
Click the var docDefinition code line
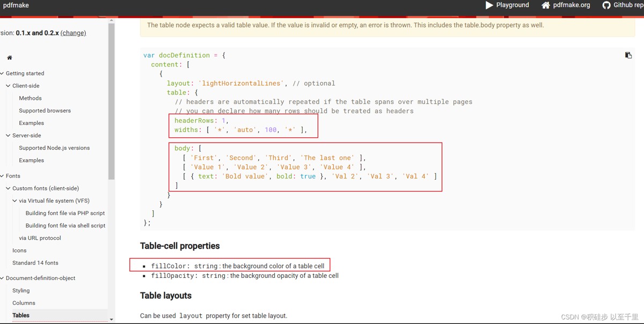(x=185, y=55)
